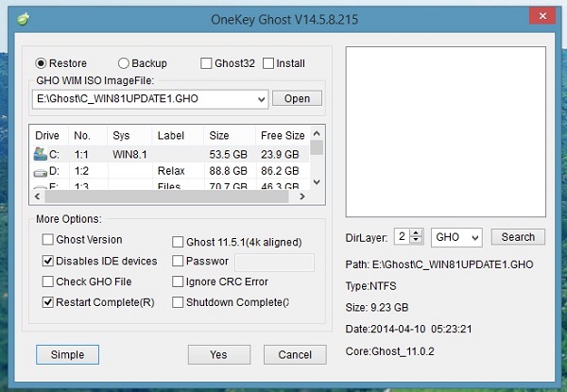Image resolution: width=567 pixels, height=392 pixels.
Task: Click the drive list horizontal scrollbar thumb
Action: click(x=166, y=196)
